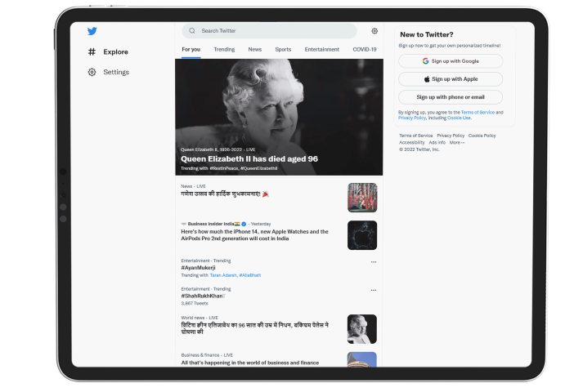Open Explore hashtag icon in sidebar

[92, 51]
